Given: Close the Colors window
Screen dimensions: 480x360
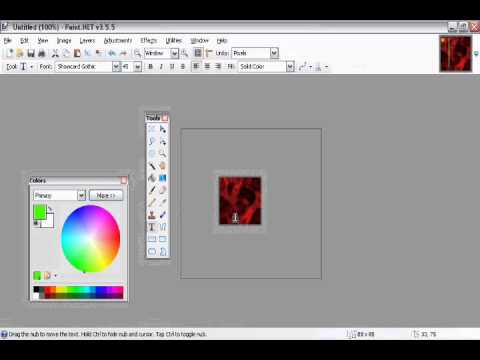Looking at the screenshot, I should [124, 180].
